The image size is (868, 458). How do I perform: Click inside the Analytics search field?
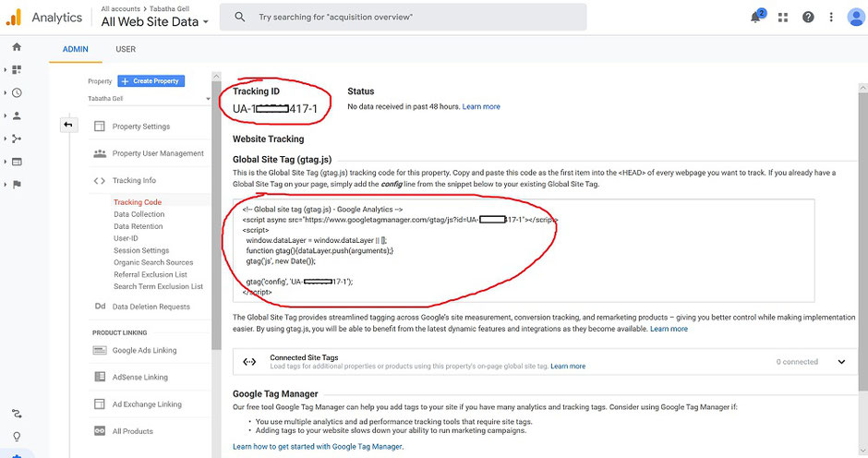pos(403,18)
